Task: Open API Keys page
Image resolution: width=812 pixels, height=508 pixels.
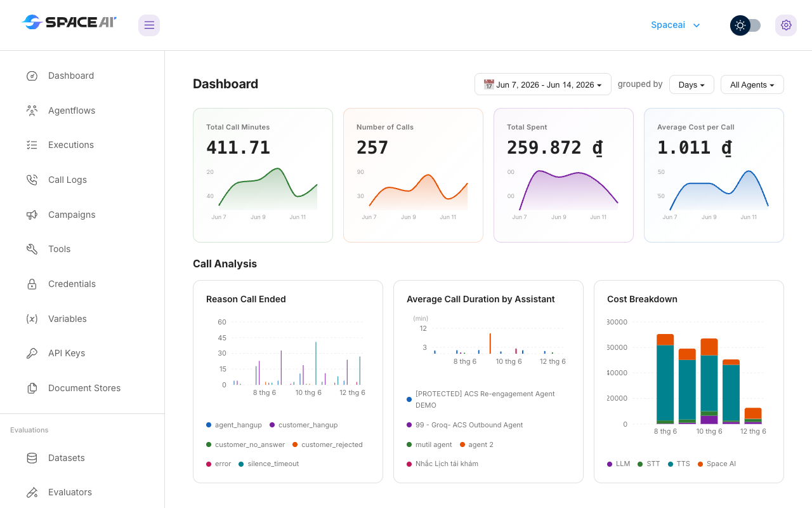Action: coord(82,353)
